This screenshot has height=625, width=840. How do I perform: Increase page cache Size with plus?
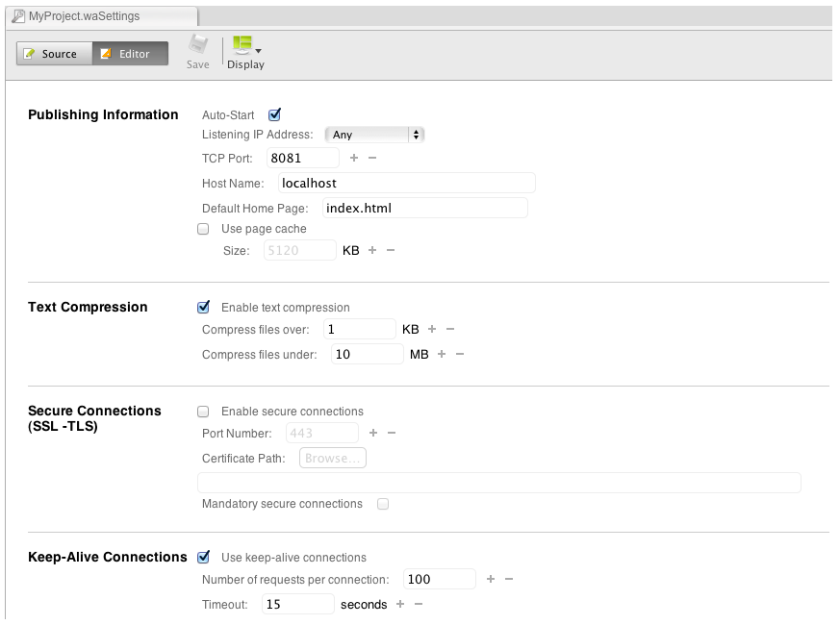click(372, 250)
